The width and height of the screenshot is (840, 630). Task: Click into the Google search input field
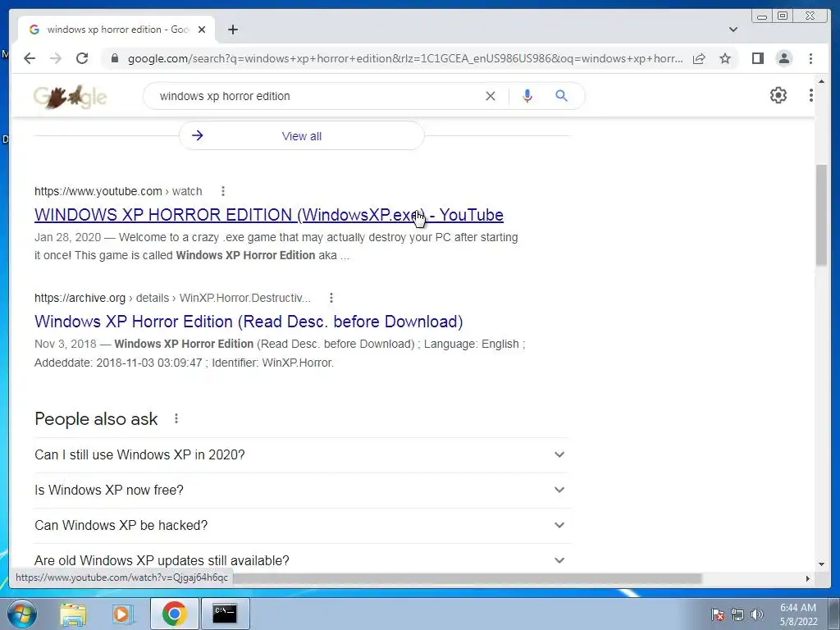(316, 96)
